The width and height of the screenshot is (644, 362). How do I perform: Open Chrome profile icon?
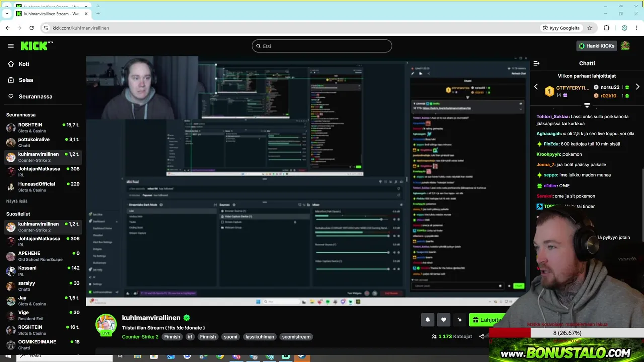(x=624, y=28)
